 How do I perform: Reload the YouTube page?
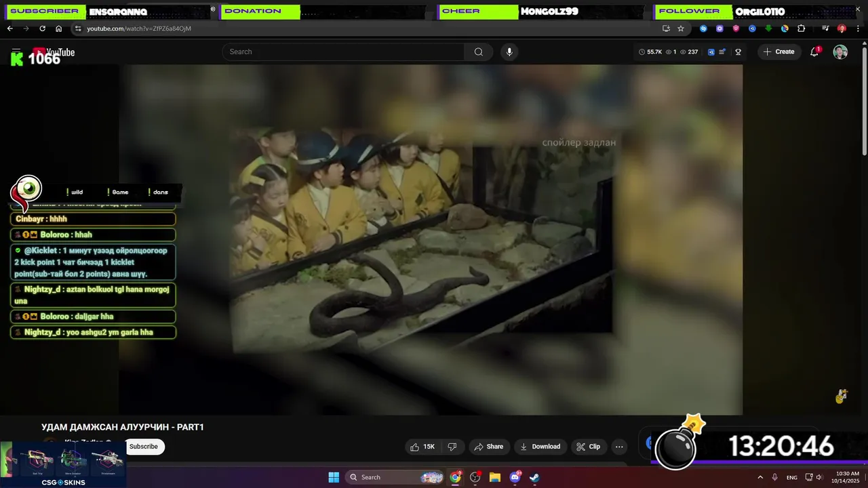pyautogui.click(x=42, y=28)
